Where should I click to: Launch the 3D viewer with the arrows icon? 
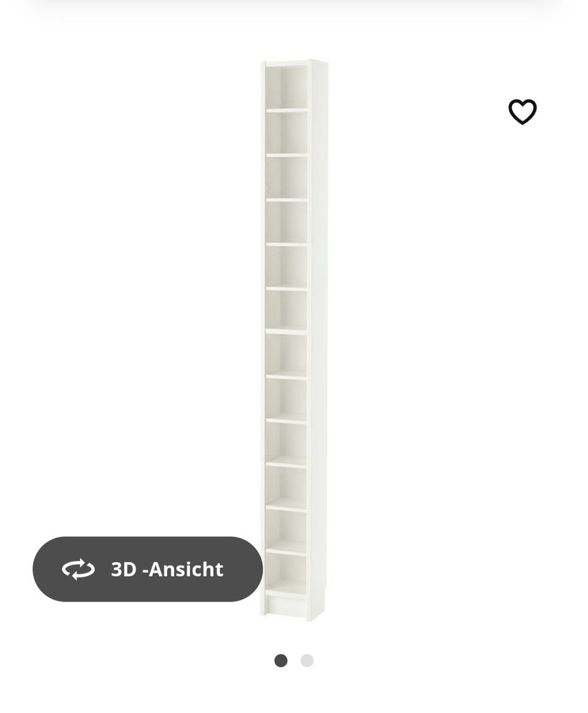78,569
